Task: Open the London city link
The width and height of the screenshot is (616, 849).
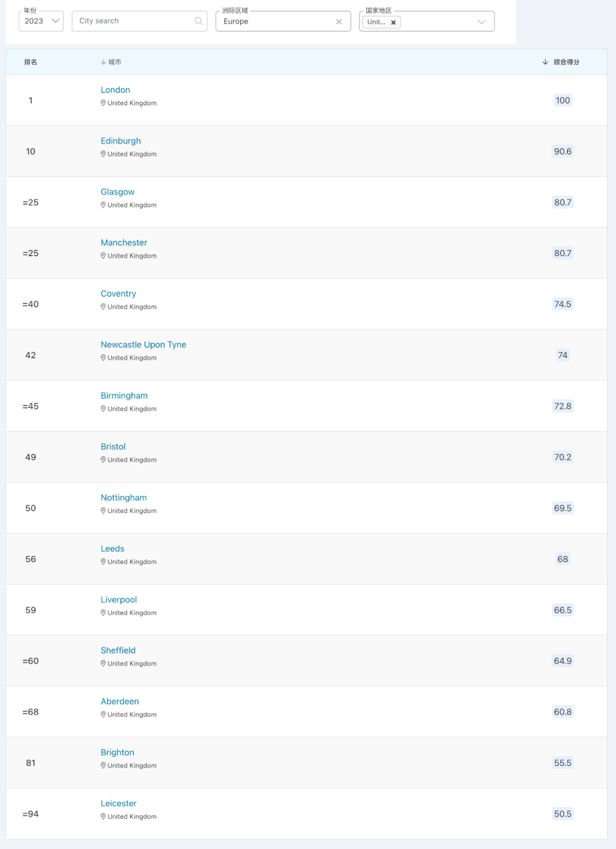Action: [x=115, y=90]
